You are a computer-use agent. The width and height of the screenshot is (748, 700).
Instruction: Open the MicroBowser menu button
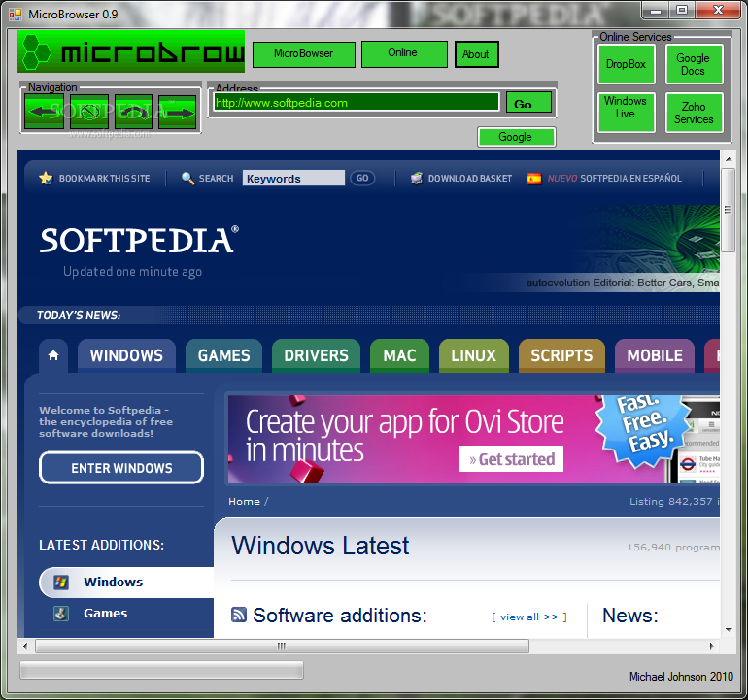(x=304, y=53)
